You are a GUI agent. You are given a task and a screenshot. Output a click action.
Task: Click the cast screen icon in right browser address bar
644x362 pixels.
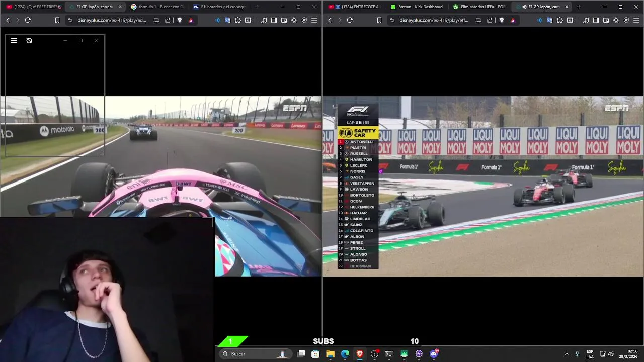[x=478, y=20]
